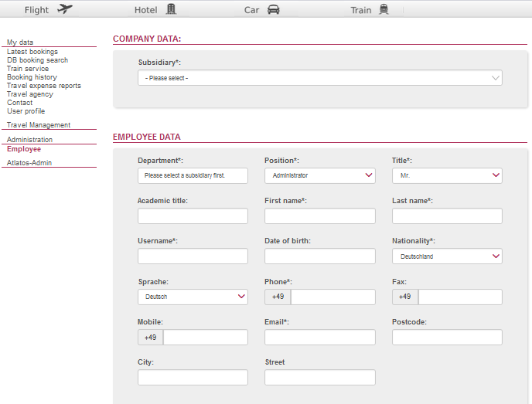Open Administration section in sidebar

[29, 139]
